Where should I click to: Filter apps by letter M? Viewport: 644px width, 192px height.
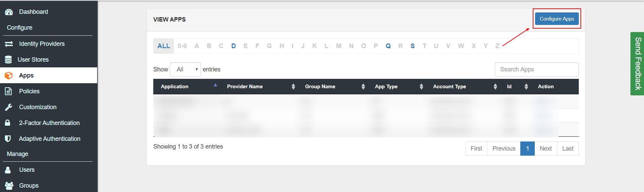pos(339,46)
